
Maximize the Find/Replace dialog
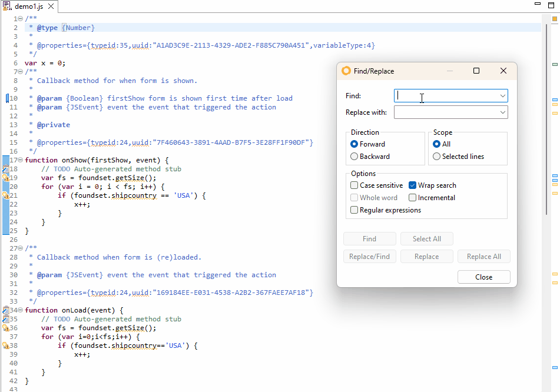coord(476,71)
